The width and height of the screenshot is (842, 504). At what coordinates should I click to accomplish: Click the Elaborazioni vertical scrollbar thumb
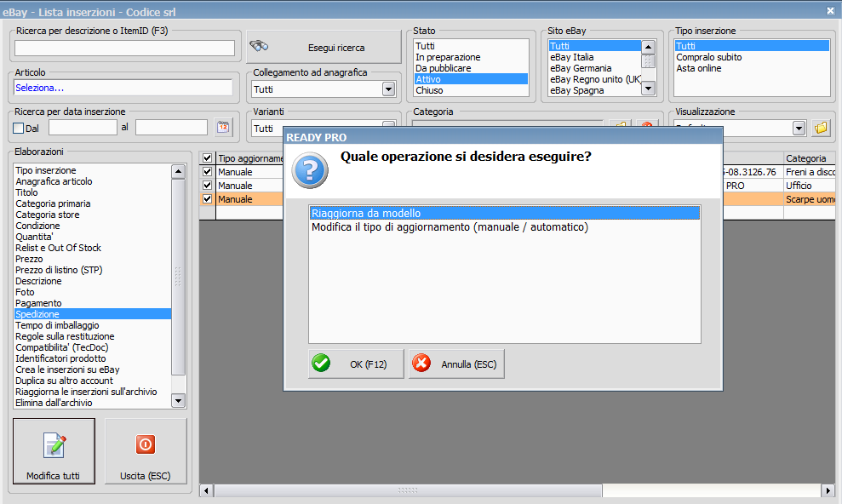pos(178,277)
